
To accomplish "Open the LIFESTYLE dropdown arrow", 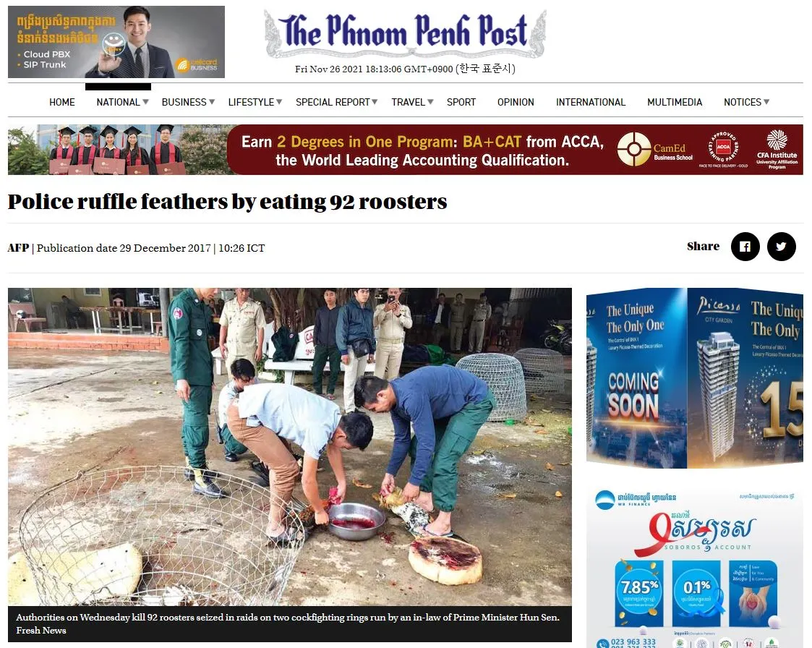I will (279, 102).
